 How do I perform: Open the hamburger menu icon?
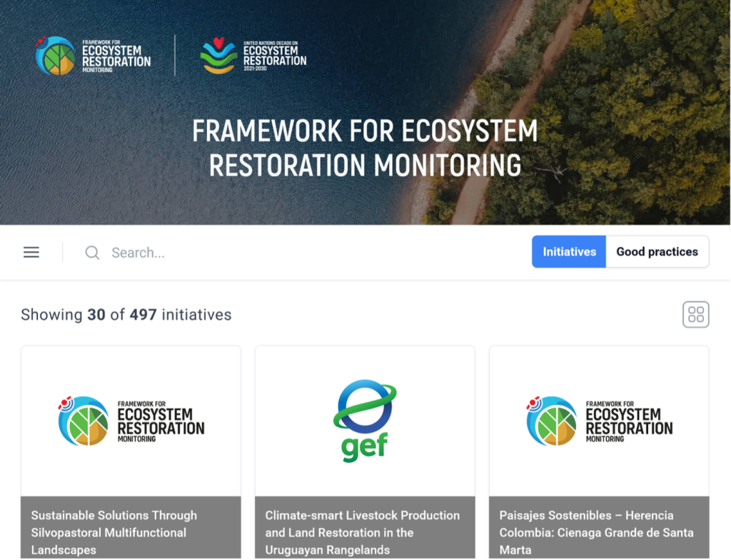click(x=31, y=253)
